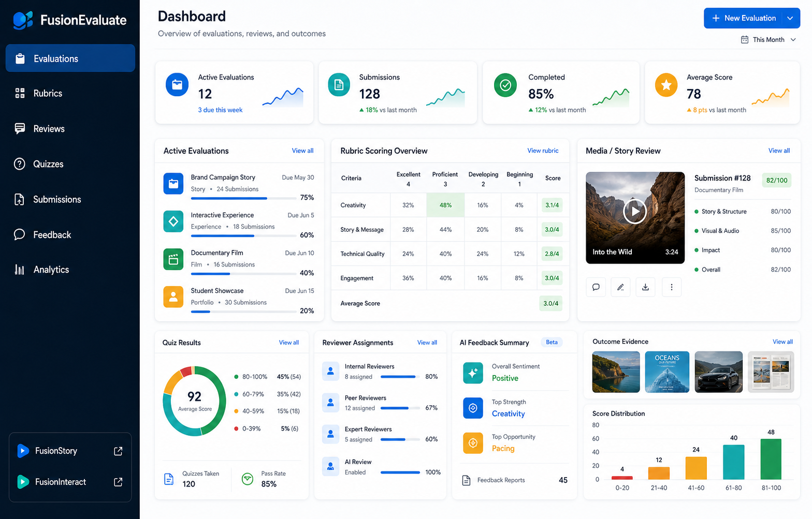Click the Beta badge in AI Feedback
The image size is (812, 519).
552,342
